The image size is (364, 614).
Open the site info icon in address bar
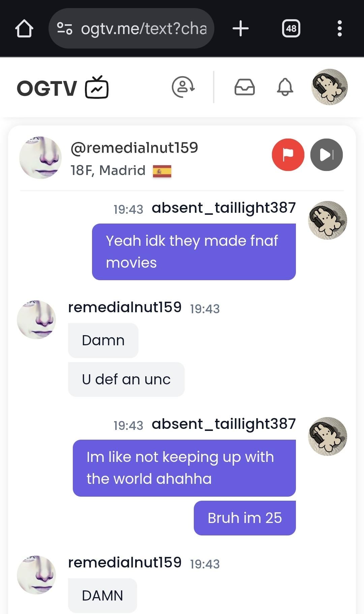click(x=64, y=28)
